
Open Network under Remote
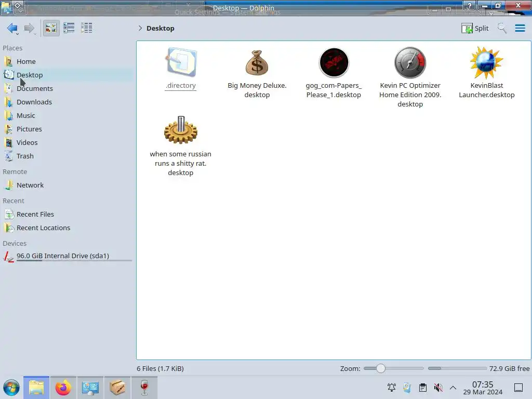[x=67, y=185]
